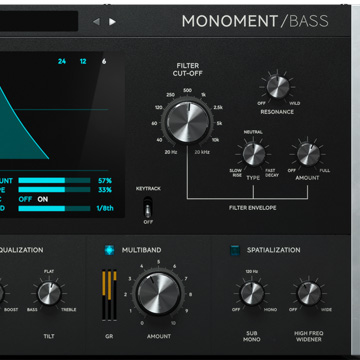Click the 33% value readout
This screenshot has height=360, width=360.
[105, 190]
